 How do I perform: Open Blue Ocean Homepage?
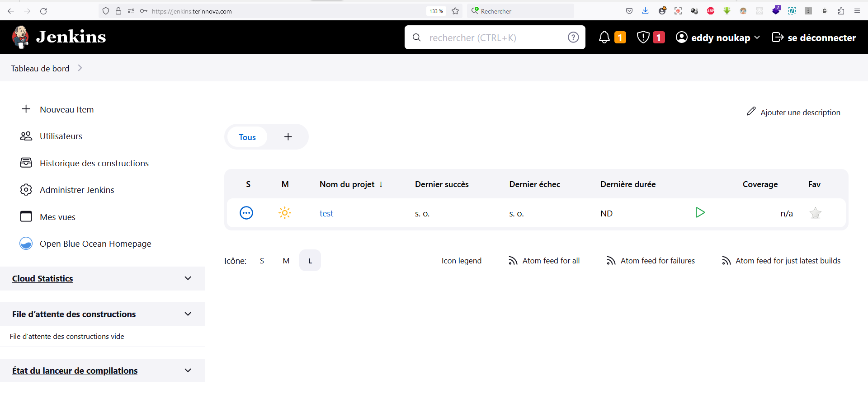95,244
